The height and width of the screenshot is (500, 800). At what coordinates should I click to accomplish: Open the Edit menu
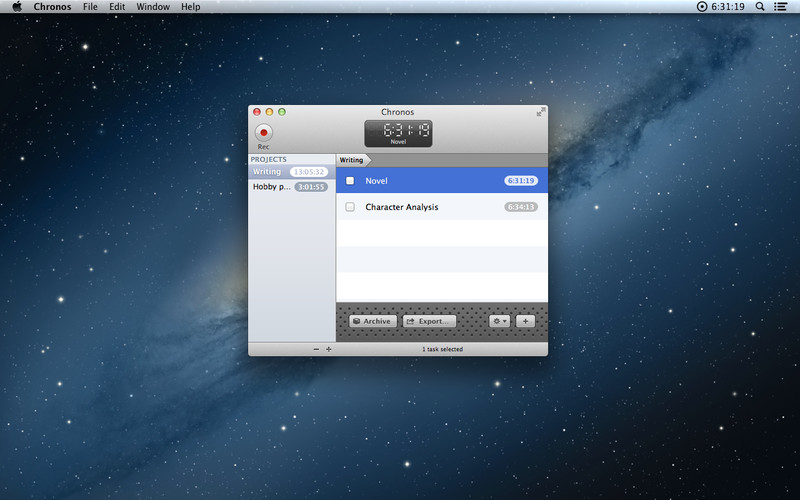(117, 7)
